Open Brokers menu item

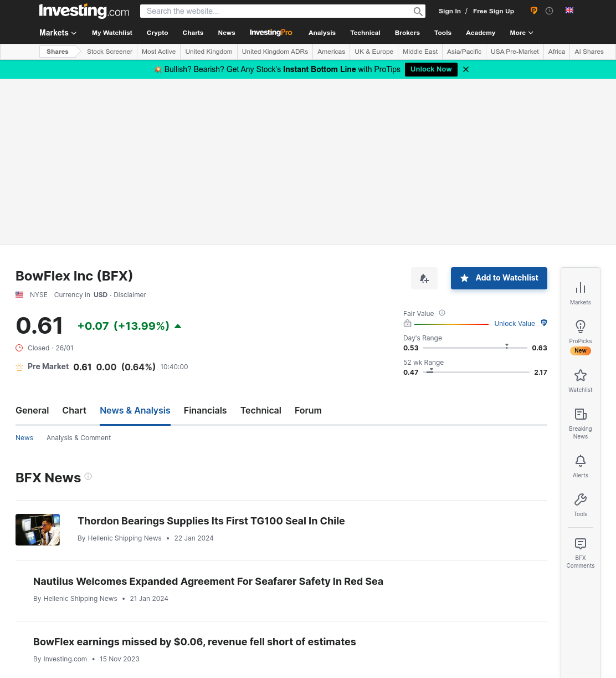[407, 33]
